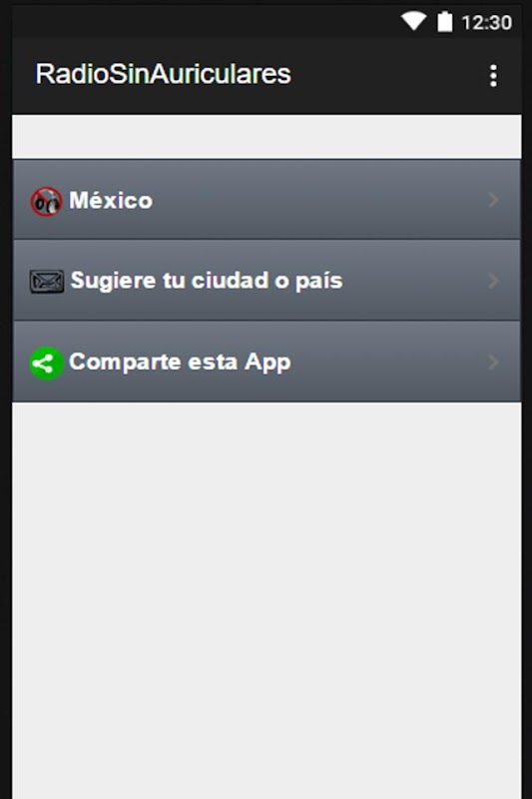Click the empty banner strip above México
This screenshot has height=799, width=532.
pos(266,137)
